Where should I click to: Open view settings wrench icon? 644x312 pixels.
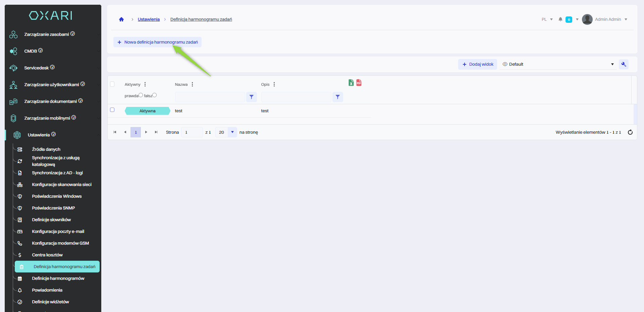pyautogui.click(x=624, y=64)
